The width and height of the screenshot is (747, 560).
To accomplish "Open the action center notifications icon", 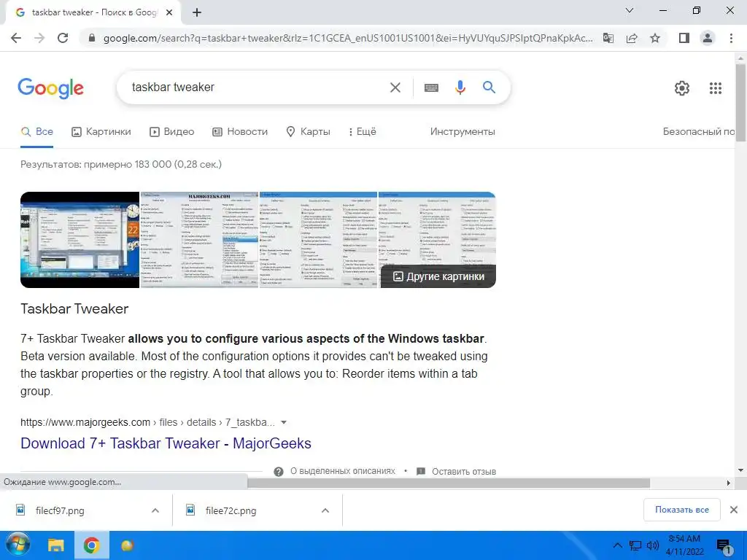I will pos(724,547).
